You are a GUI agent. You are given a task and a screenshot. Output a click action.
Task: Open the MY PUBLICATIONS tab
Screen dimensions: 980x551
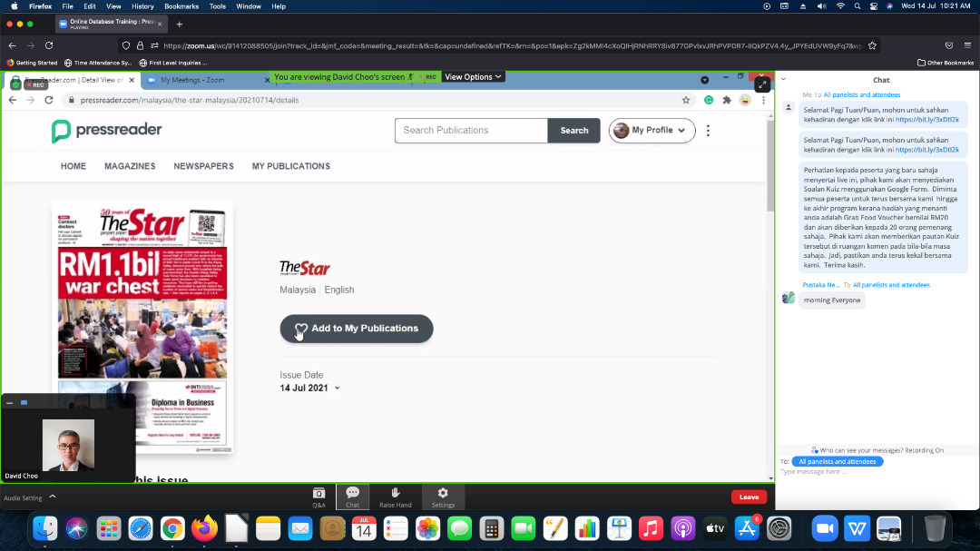pyautogui.click(x=290, y=166)
